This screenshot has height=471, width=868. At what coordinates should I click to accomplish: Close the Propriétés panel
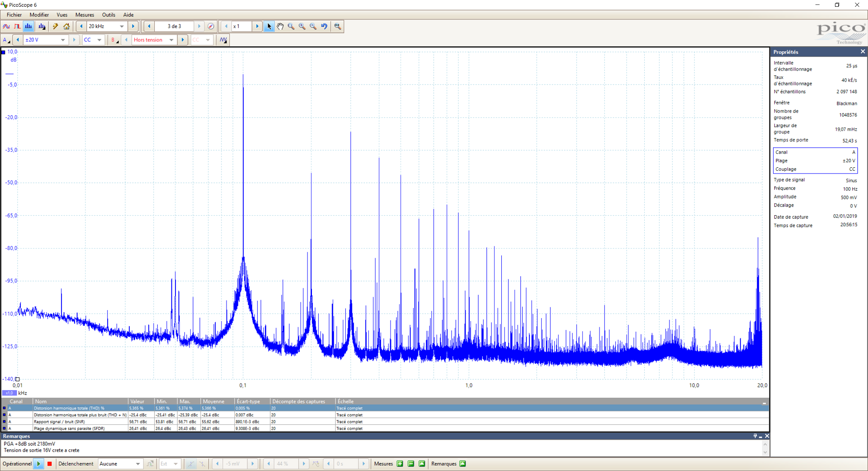tap(863, 52)
